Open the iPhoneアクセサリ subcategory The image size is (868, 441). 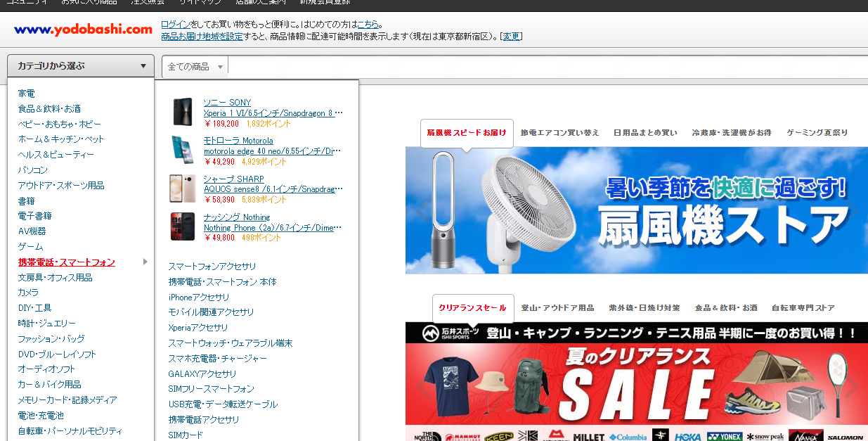199,298
